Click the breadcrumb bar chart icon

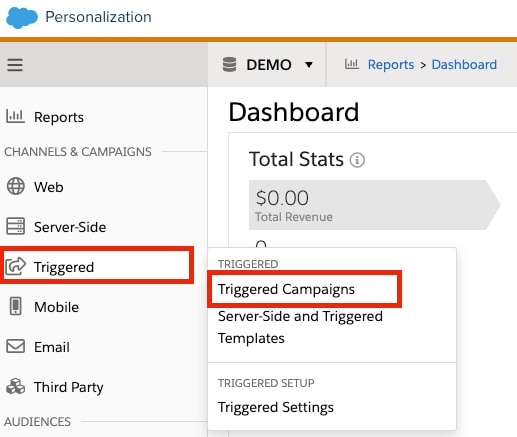(352, 64)
